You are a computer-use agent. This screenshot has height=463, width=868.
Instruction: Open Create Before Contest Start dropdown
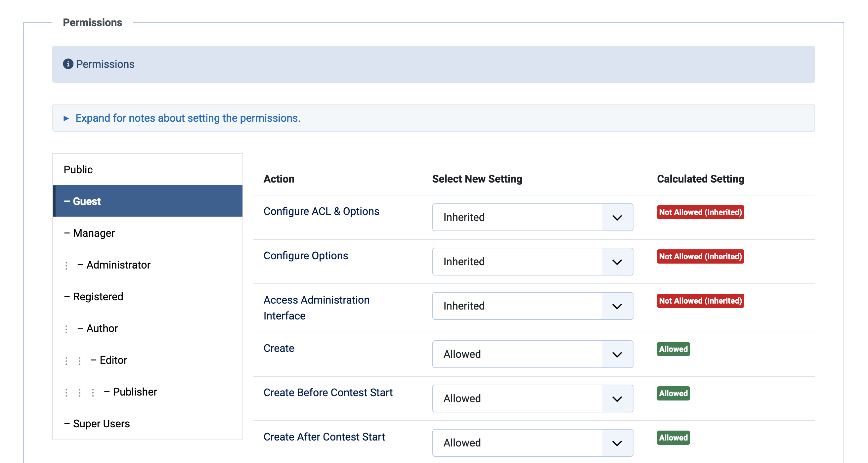532,399
